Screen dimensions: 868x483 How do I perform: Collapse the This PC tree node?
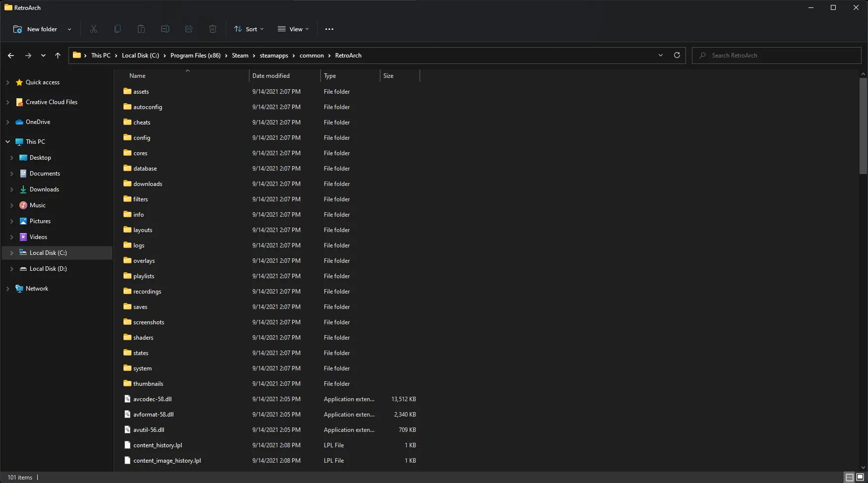[x=7, y=142]
